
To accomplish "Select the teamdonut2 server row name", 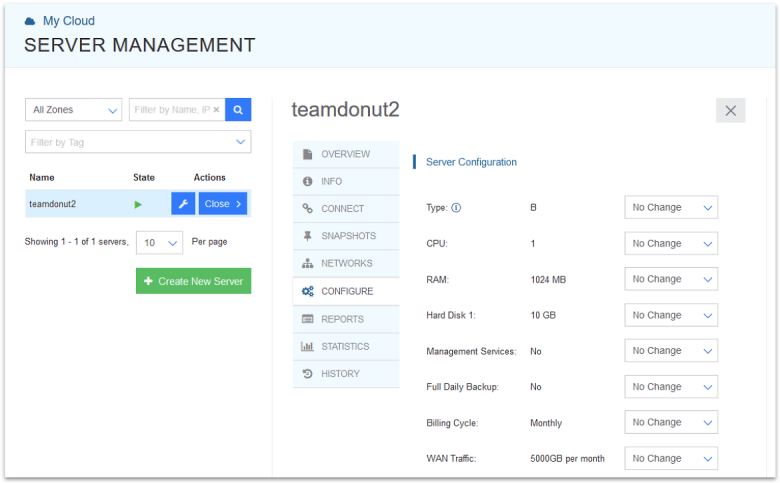I will 52,204.
